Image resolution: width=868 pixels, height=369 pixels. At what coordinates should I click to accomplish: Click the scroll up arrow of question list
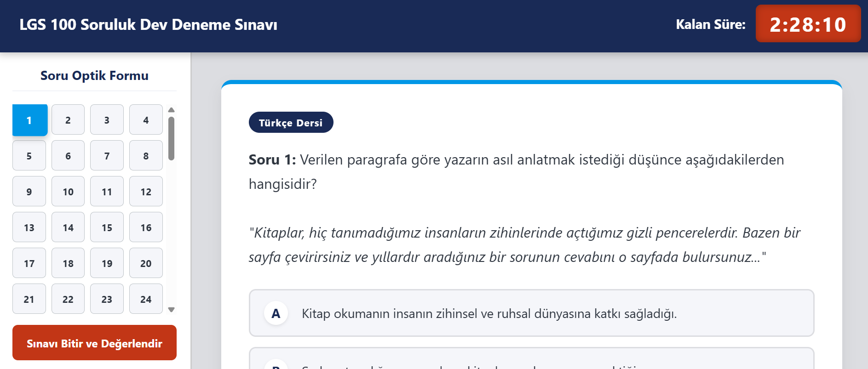click(x=171, y=110)
